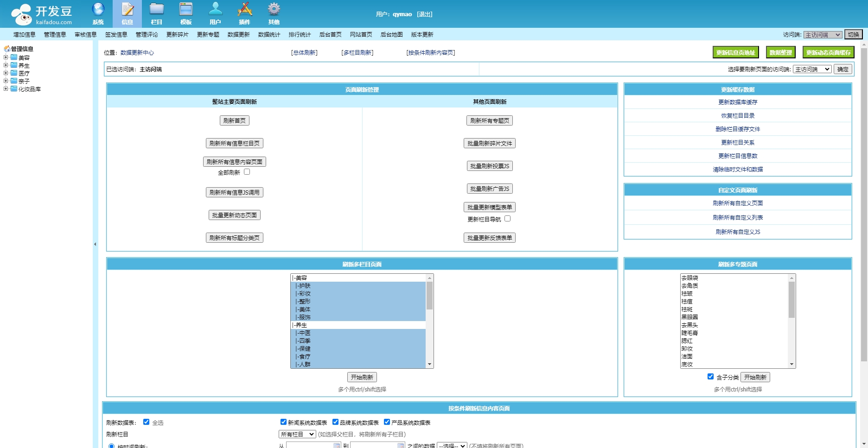Select 去眼袋 in the 专题 list
The height and width of the screenshot is (448, 868).
pyautogui.click(x=689, y=278)
